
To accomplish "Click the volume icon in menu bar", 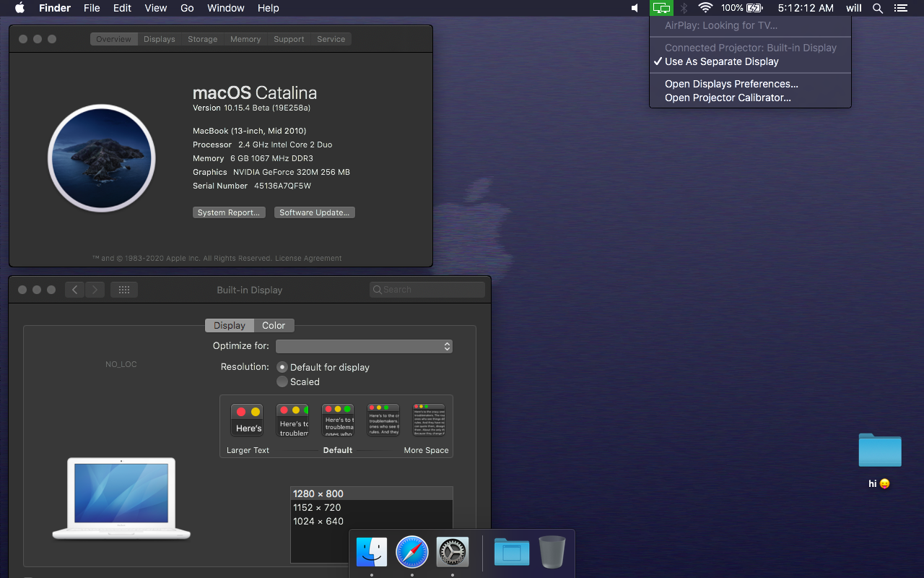I will click(x=635, y=8).
